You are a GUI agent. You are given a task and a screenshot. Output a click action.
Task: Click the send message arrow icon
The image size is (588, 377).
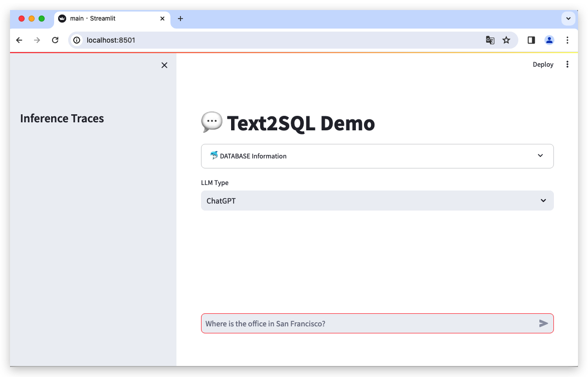point(543,323)
